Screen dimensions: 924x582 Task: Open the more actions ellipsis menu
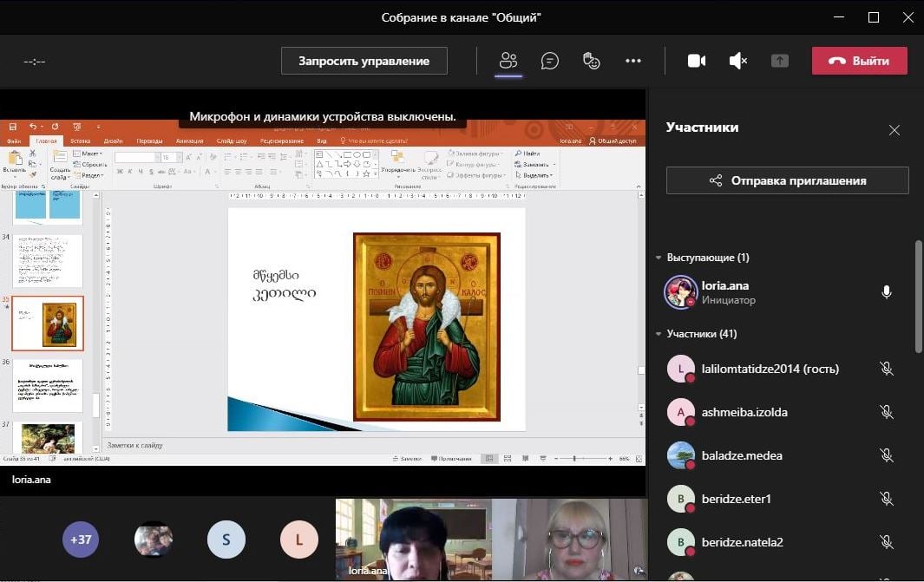(x=632, y=61)
